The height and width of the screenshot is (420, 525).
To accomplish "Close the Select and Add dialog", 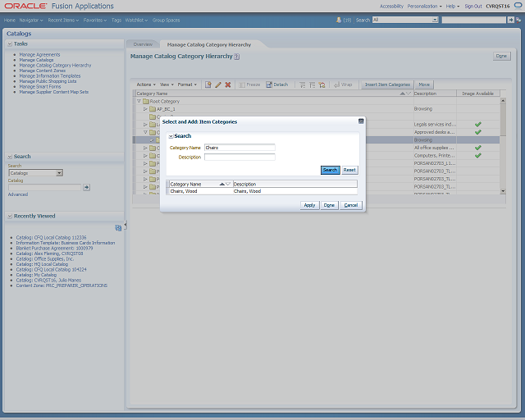I will click(361, 121).
